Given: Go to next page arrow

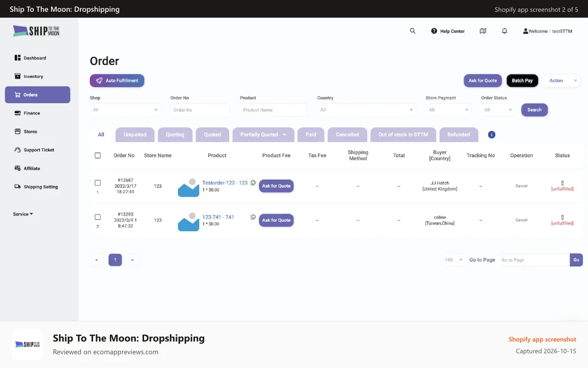Looking at the screenshot, I should pos(132,260).
